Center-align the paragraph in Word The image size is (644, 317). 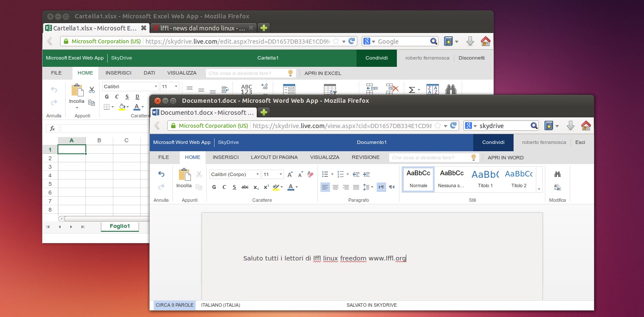point(336,187)
